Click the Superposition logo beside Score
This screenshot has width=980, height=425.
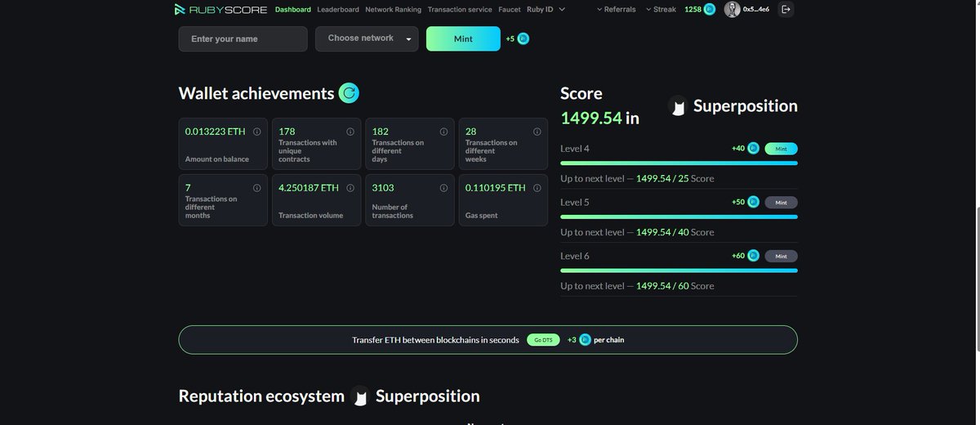677,106
